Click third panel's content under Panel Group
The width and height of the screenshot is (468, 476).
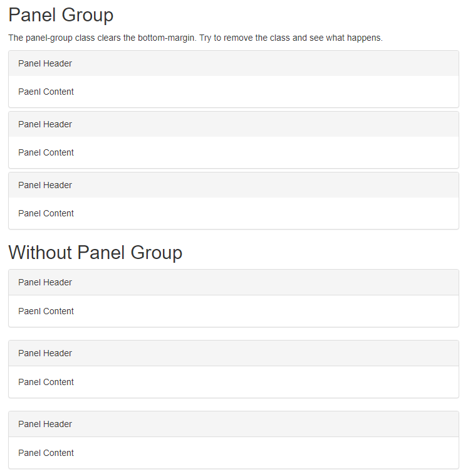point(46,213)
